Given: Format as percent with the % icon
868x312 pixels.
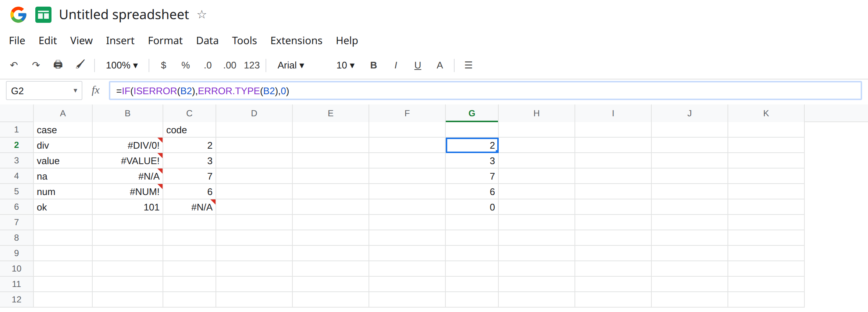Looking at the screenshot, I should coord(185,65).
